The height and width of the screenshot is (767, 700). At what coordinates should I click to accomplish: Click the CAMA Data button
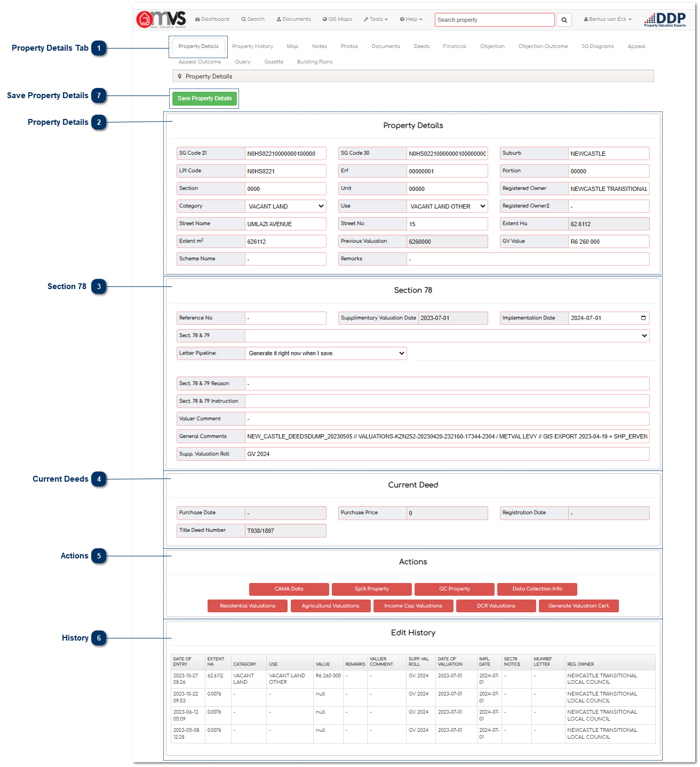[289, 589]
